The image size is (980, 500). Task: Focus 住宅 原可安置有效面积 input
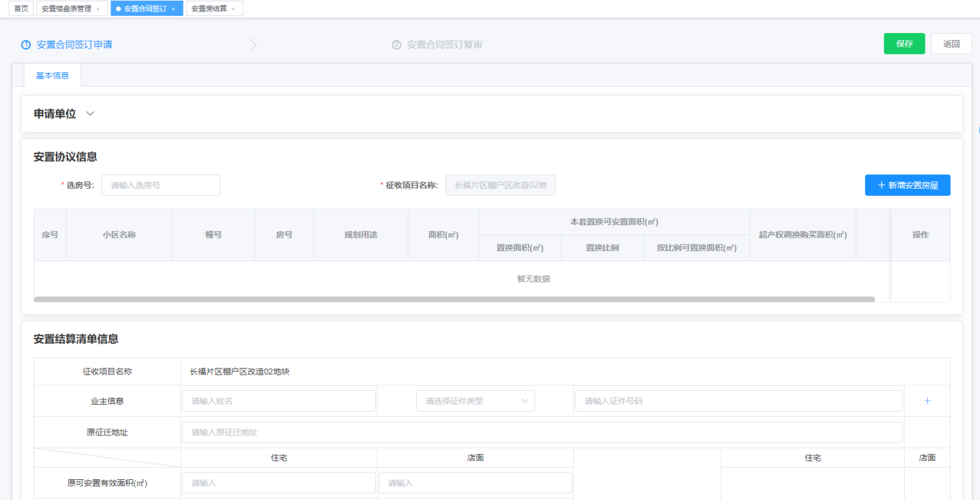279,483
